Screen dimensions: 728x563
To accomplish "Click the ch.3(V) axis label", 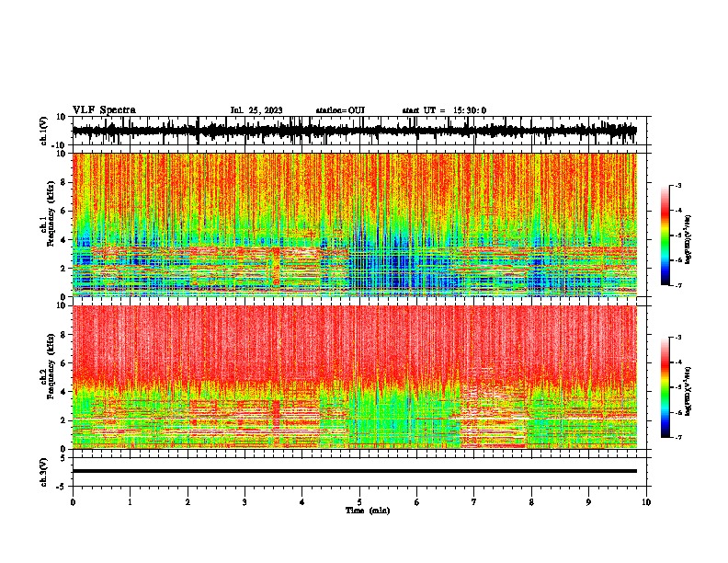I will click(x=44, y=473).
